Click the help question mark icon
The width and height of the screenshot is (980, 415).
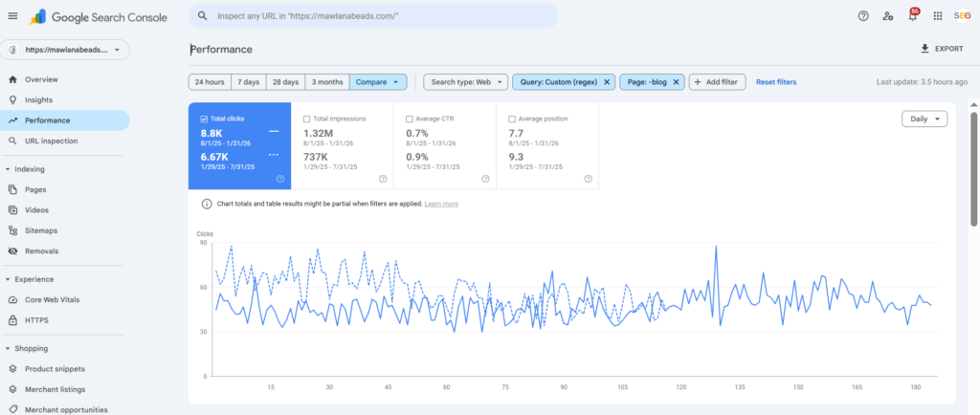point(863,16)
